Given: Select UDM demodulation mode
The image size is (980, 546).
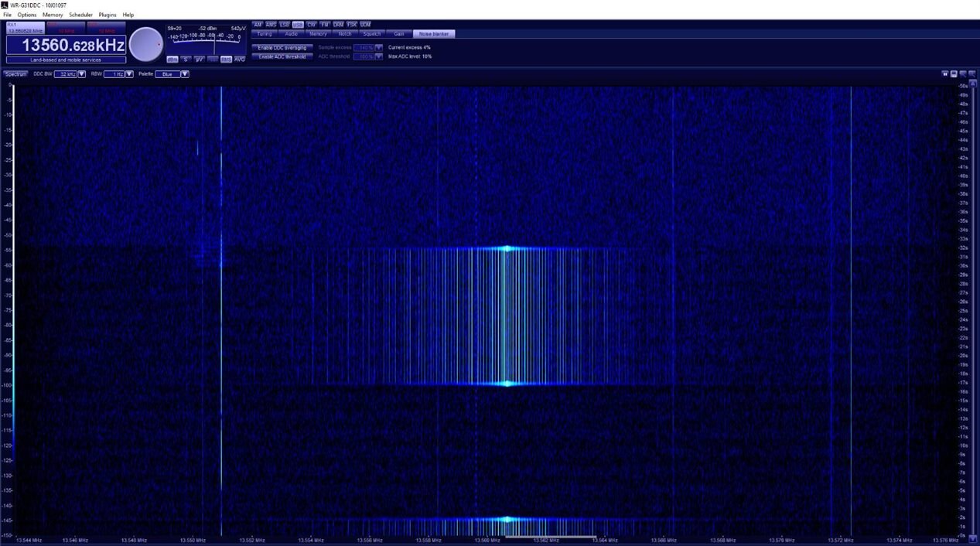Looking at the screenshot, I should 365,24.
